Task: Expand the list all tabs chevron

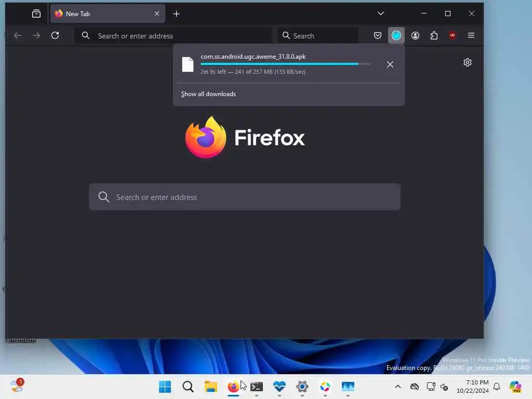Action: [381, 14]
